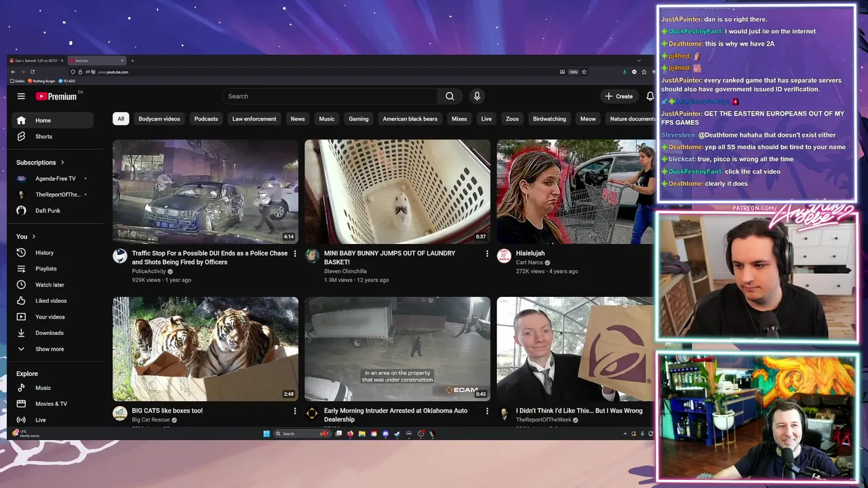Open the YouTube guide hamburger menu
This screenshot has width=868, height=488.
[21, 96]
